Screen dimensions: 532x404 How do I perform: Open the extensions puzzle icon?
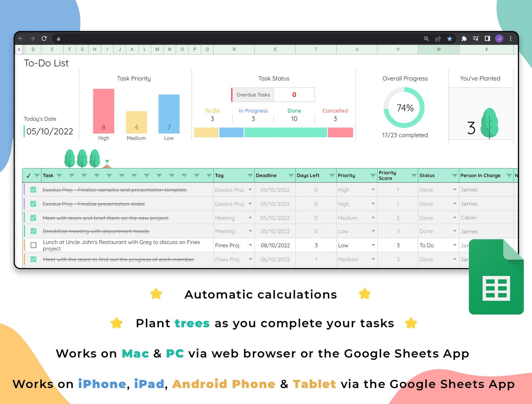coord(464,39)
